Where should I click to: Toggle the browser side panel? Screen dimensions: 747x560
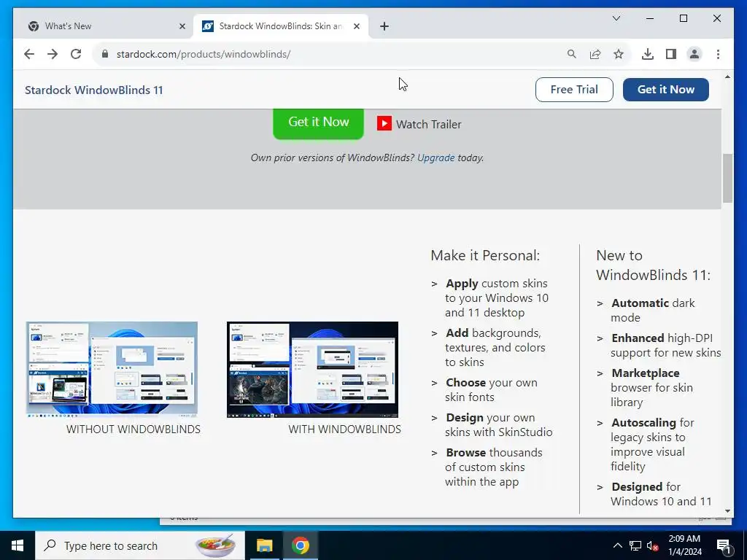pyautogui.click(x=671, y=54)
